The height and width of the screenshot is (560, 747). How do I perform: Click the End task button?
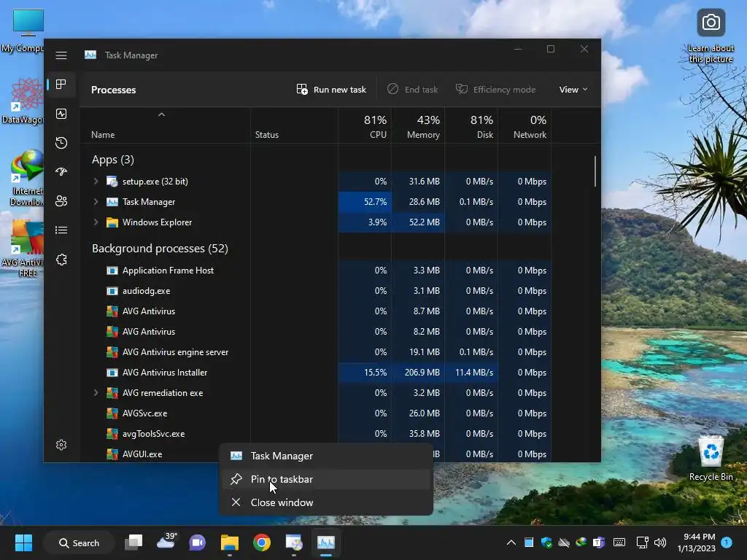coord(412,90)
